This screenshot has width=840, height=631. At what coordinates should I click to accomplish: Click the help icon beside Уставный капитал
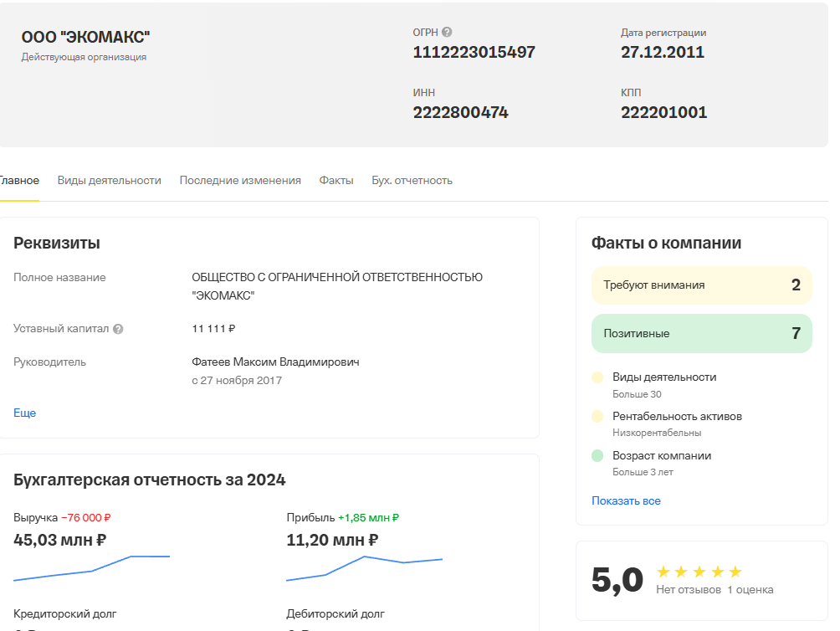[118, 329]
